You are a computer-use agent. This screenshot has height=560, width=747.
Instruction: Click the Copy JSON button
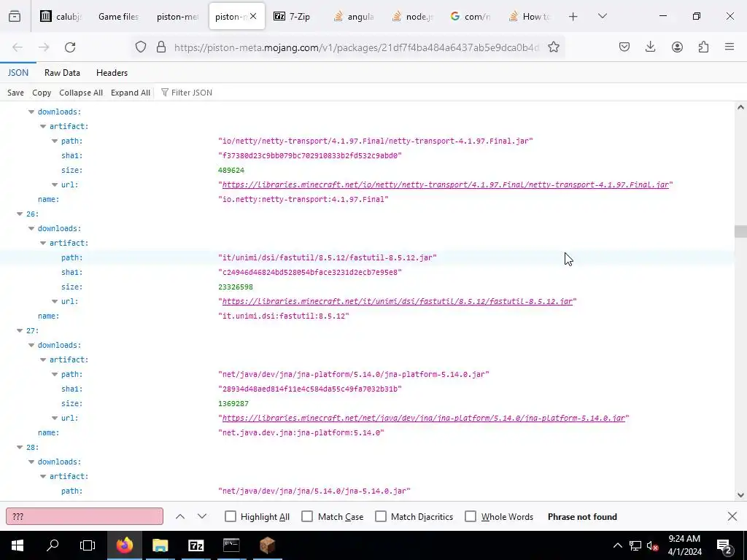pyautogui.click(x=42, y=93)
